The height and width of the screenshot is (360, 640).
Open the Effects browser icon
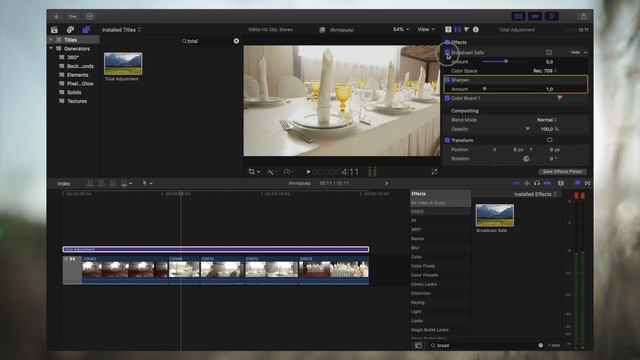(x=577, y=183)
